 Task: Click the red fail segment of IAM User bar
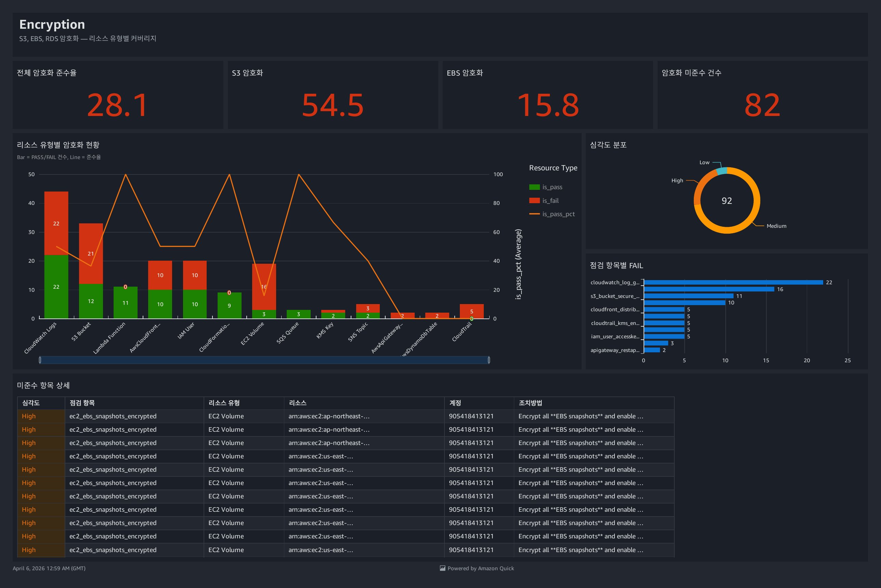[x=195, y=275]
